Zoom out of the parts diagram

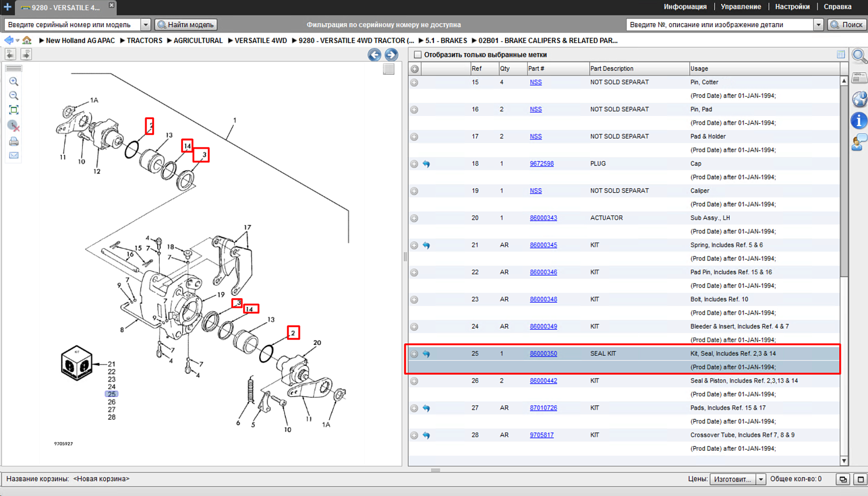(x=14, y=95)
